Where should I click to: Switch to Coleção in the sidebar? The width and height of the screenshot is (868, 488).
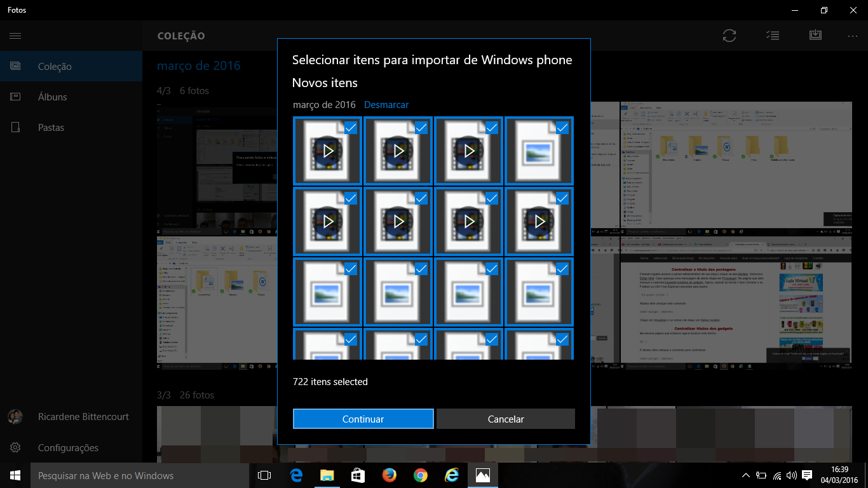[16, 65]
